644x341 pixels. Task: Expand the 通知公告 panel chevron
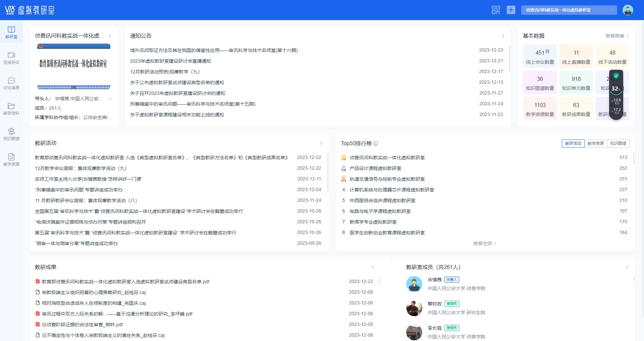[x=503, y=36]
